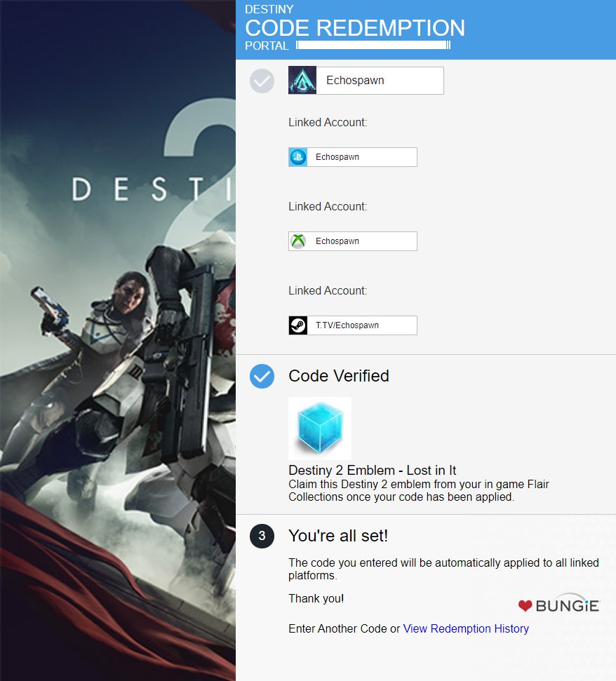
Task: Select the Xbox Echospawn linked account
Action: pos(353,241)
